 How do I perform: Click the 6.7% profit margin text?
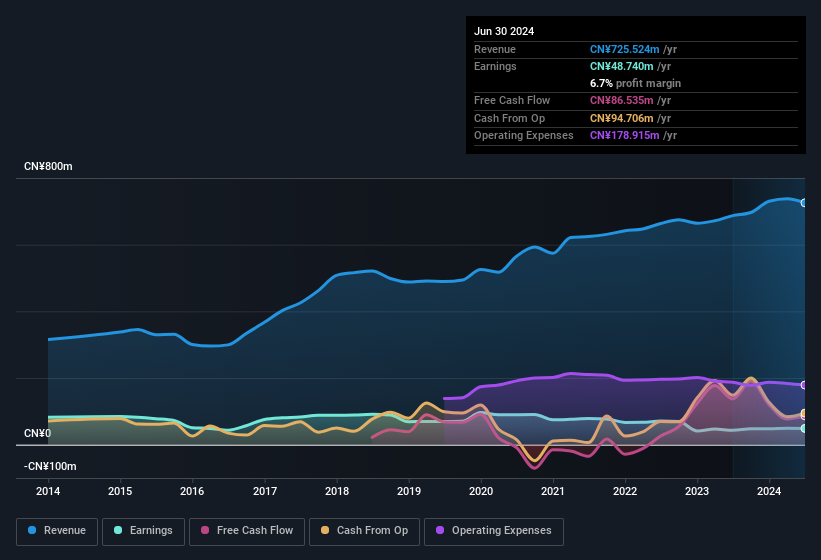635,83
